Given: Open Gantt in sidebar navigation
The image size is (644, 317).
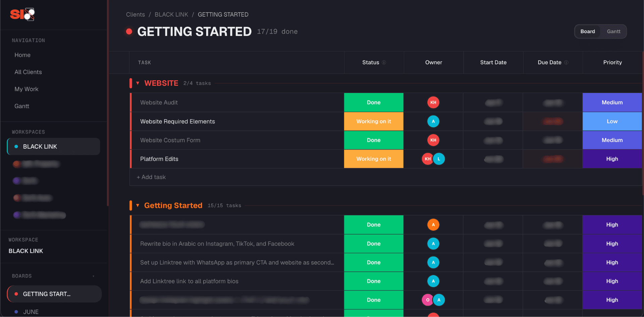Looking at the screenshot, I should (22, 106).
